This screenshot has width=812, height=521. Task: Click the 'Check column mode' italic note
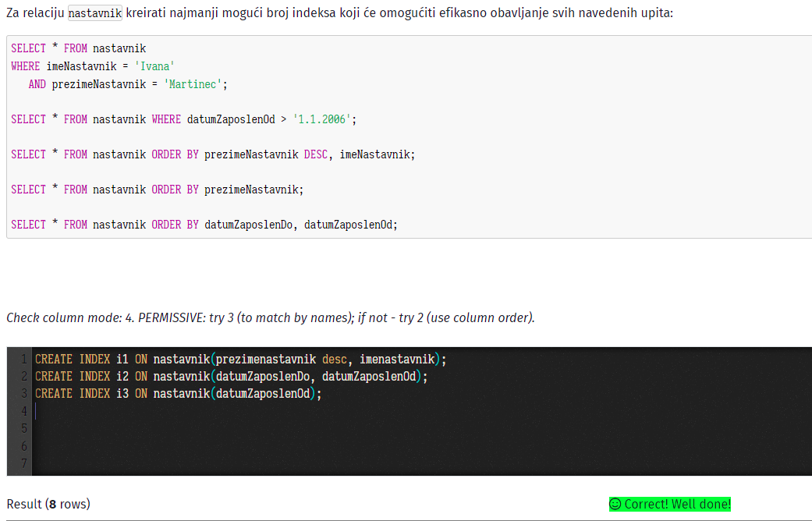(271, 317)
